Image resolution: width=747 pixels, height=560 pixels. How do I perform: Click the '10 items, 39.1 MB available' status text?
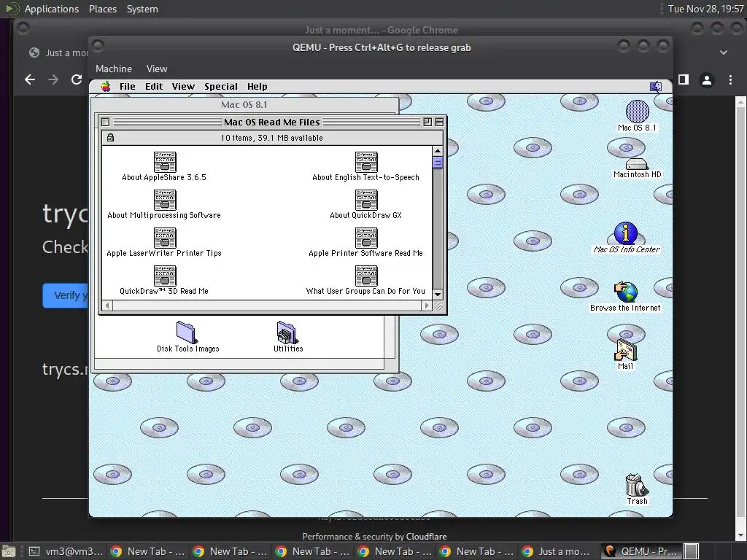tap(271, 138)
